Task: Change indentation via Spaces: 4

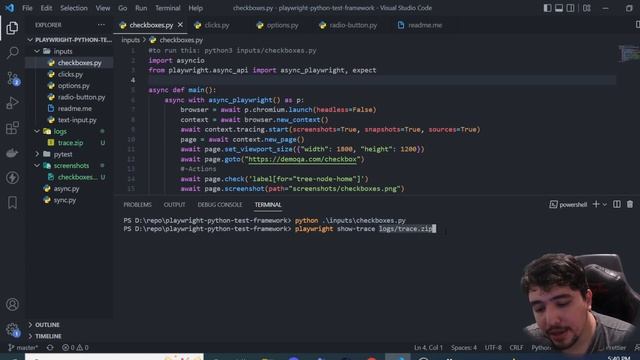Action: point(464,348)
